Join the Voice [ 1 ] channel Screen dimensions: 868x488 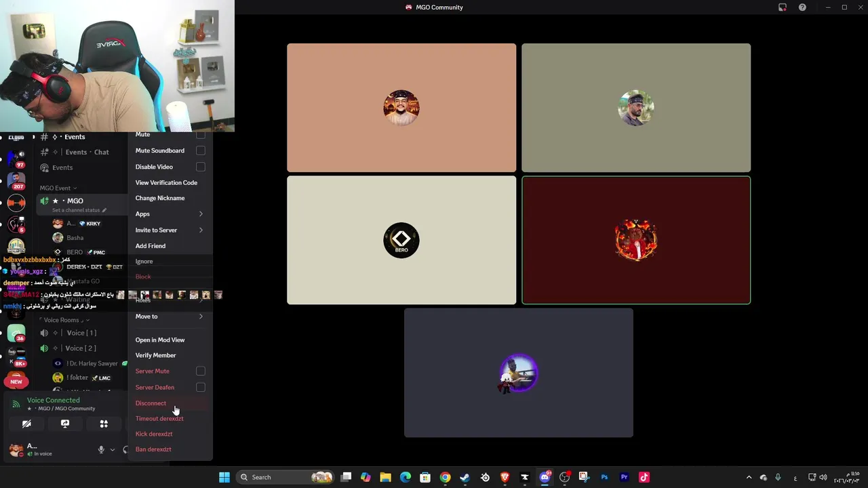[83, 333]
